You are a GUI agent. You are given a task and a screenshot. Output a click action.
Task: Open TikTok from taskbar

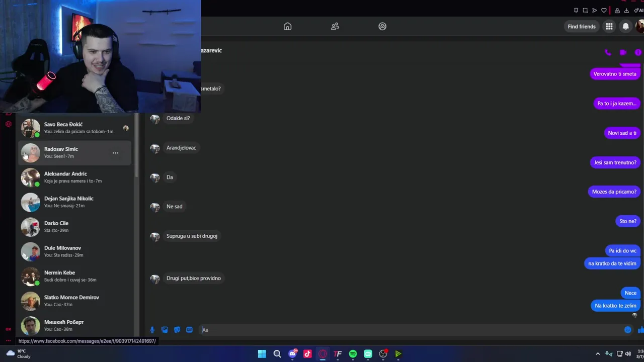(307, 354)
